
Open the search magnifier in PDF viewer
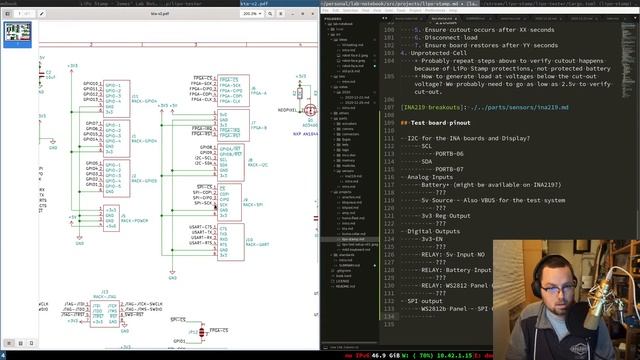point(270,13)
